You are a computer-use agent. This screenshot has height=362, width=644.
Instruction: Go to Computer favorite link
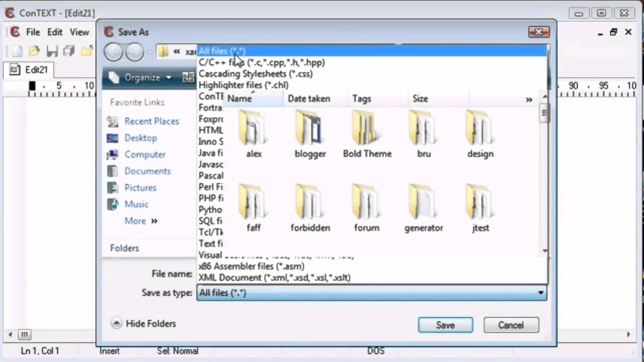(x=145, y=154)
